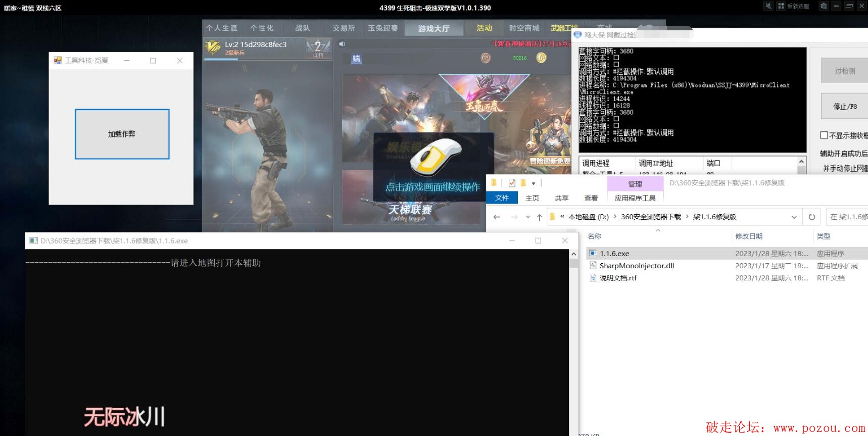Open the 交易所 tab
The image size is (868, 436).
[344, 28]
